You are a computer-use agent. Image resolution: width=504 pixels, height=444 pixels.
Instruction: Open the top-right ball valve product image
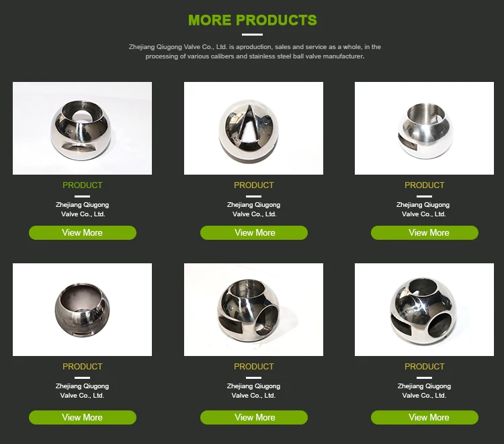(424, 128)
